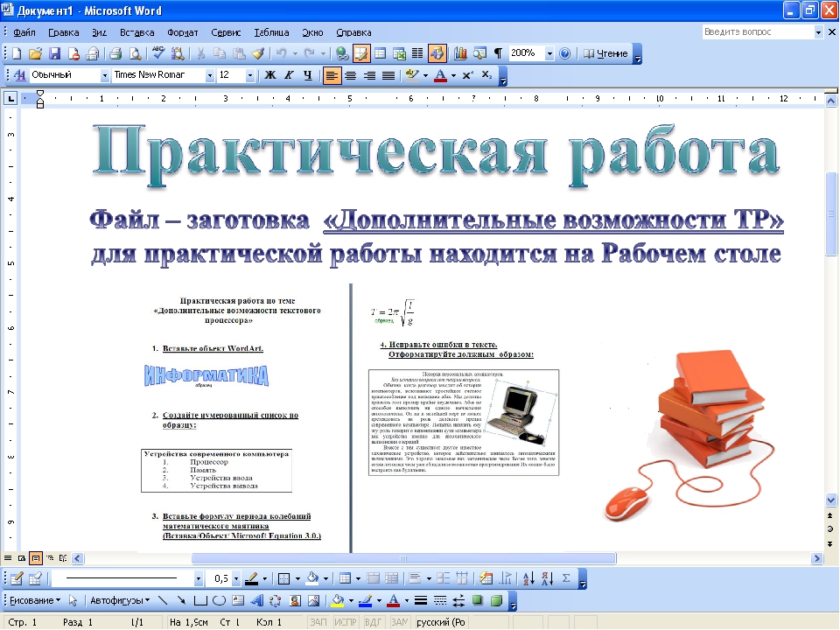Click the Чтение reading mode button

[605, 53]
